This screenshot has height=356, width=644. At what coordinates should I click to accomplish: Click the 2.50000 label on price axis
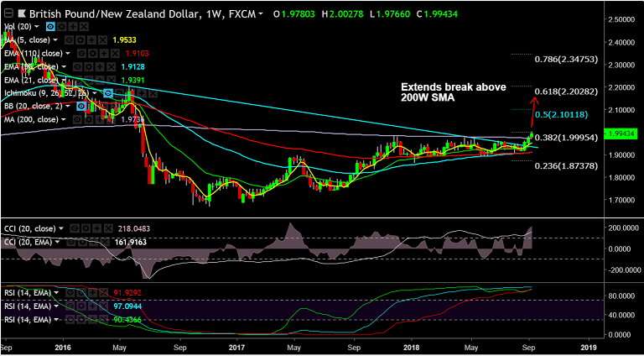pyautogui.click(x=624, y=20)
